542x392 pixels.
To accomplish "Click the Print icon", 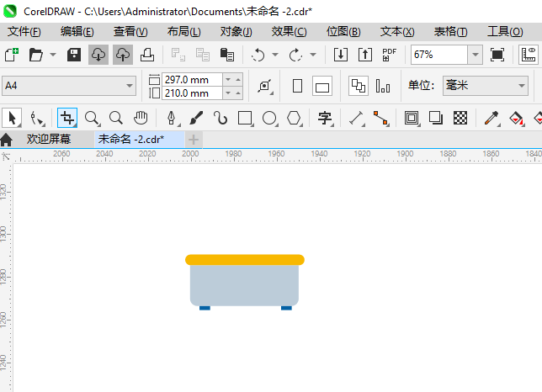I will click(147, 55).
